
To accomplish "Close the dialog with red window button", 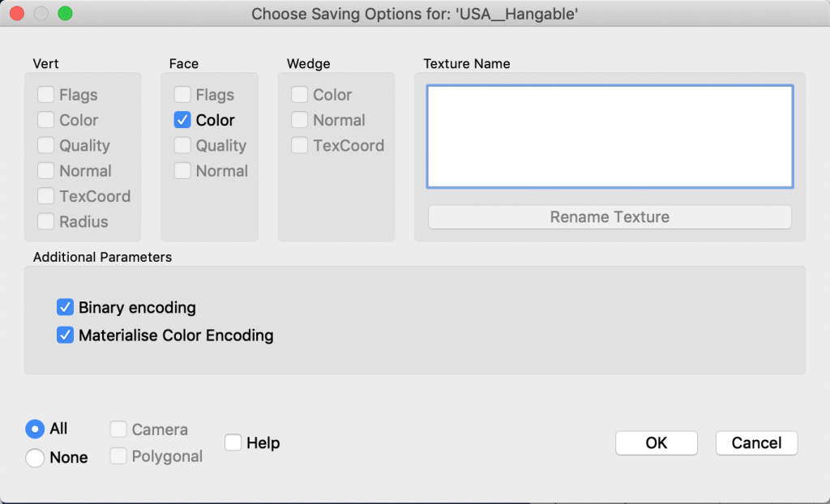I will (17, 13).
